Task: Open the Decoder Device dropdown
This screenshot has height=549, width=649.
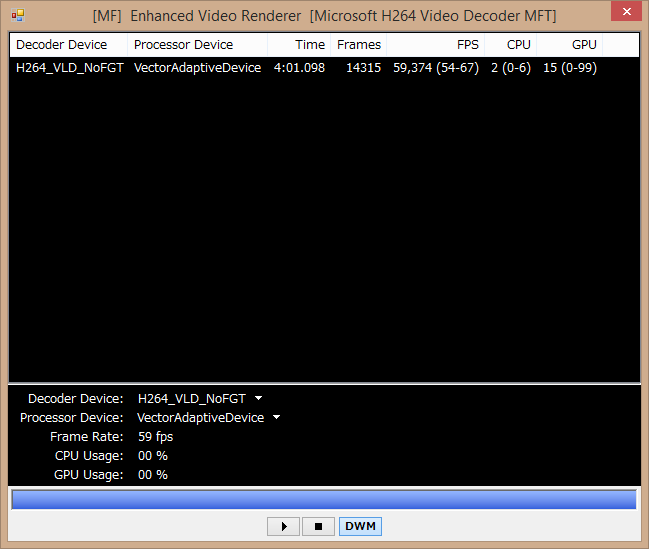Action: tap(258, 398)
